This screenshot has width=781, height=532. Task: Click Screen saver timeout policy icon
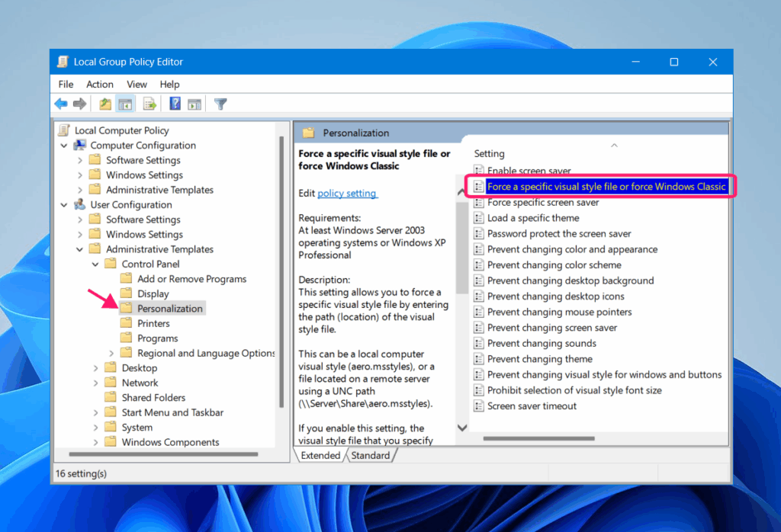click(479, 405)
